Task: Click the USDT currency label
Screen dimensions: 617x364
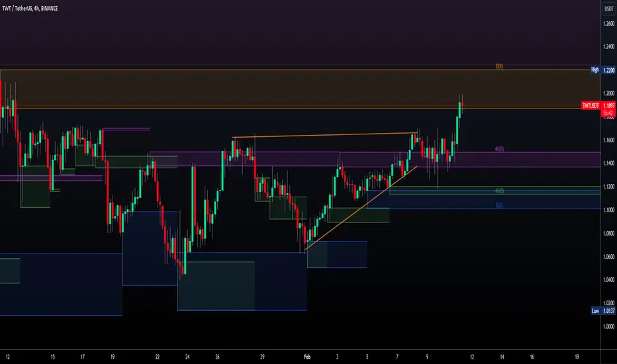Action: point(608,9)
